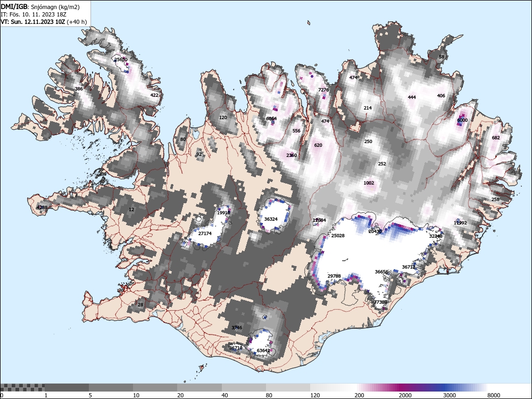Image resolution: width=532 pixels, height=399 pixels.
Task: Click the map value 58 in the northeast
Action: click(x=442, y=57)
